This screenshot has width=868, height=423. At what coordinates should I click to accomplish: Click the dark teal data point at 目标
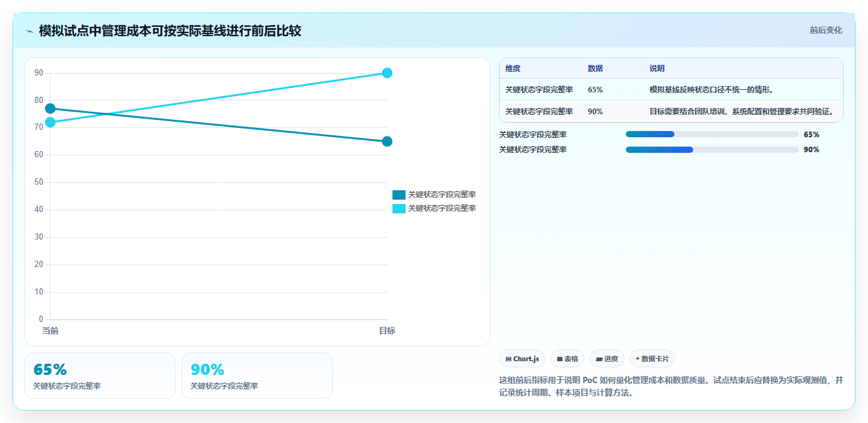387,142
